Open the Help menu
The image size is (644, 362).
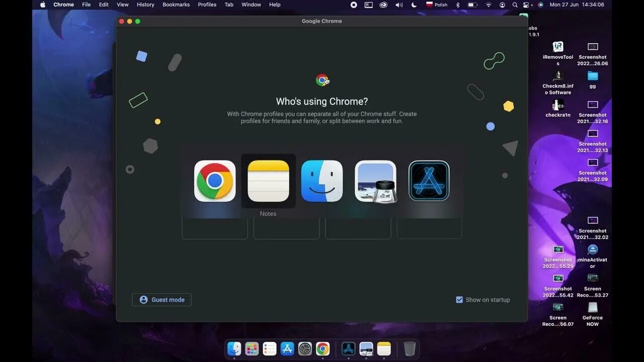pos(275,5)
